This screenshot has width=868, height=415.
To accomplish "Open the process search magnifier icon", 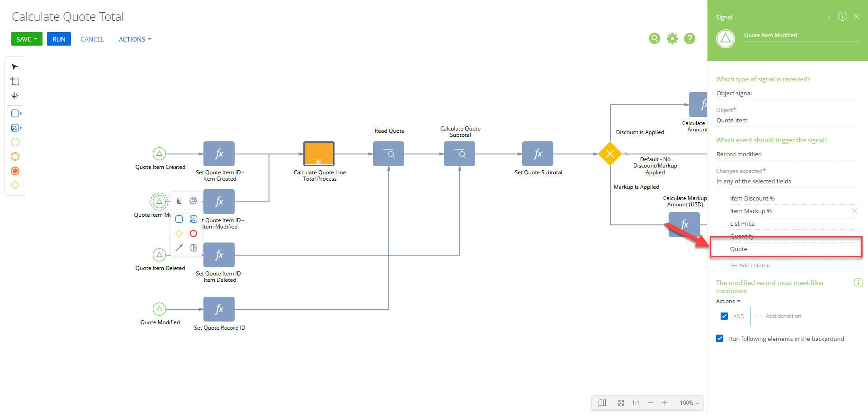I will pyautogui.click(x=654, y=39).
